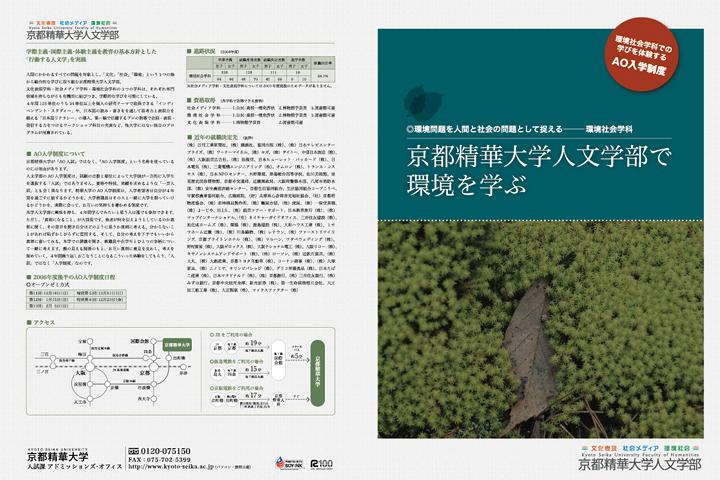Click the dark leaf emblem on teal cover
Screen dimensions: 720x480
422,102
